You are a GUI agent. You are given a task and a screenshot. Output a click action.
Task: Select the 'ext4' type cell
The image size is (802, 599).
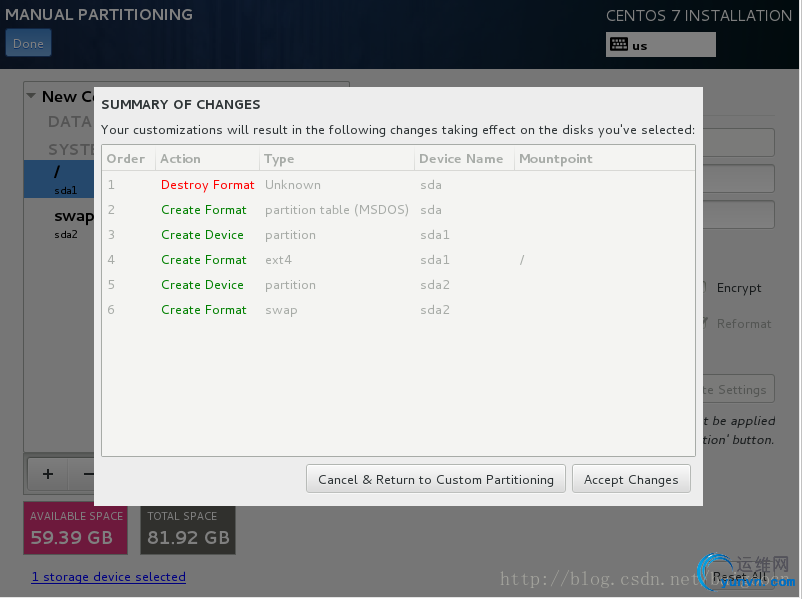point(278,260)
